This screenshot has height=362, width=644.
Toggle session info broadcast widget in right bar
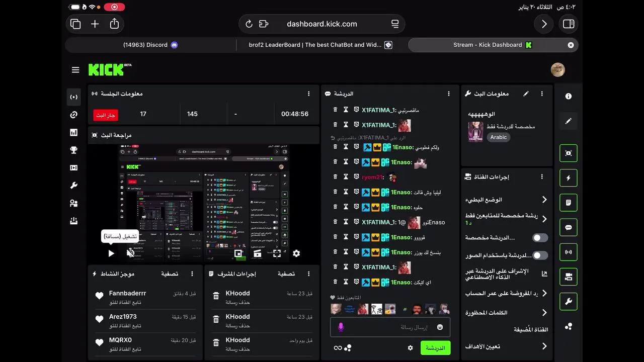pyautogui.click(x=569, y=252)
